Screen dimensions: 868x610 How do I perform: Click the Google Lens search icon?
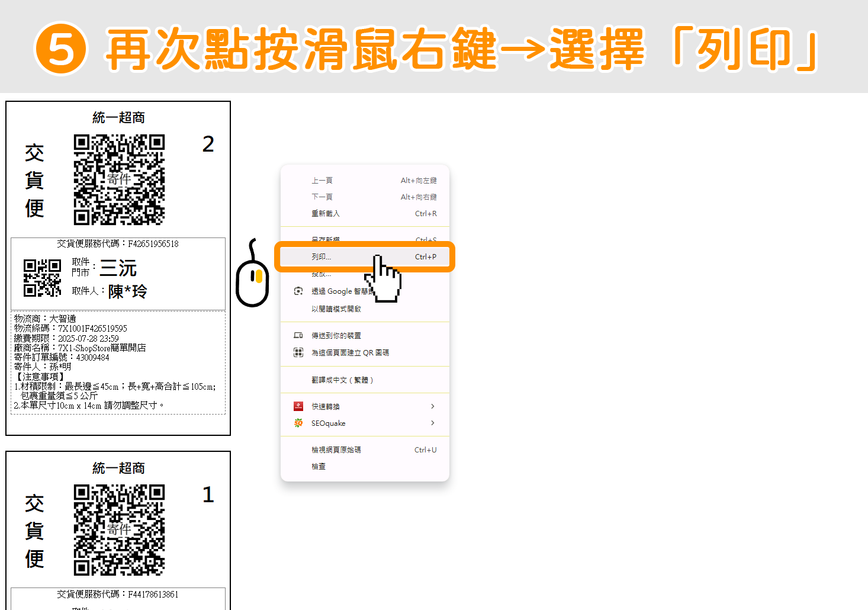(x=298, y=291)
